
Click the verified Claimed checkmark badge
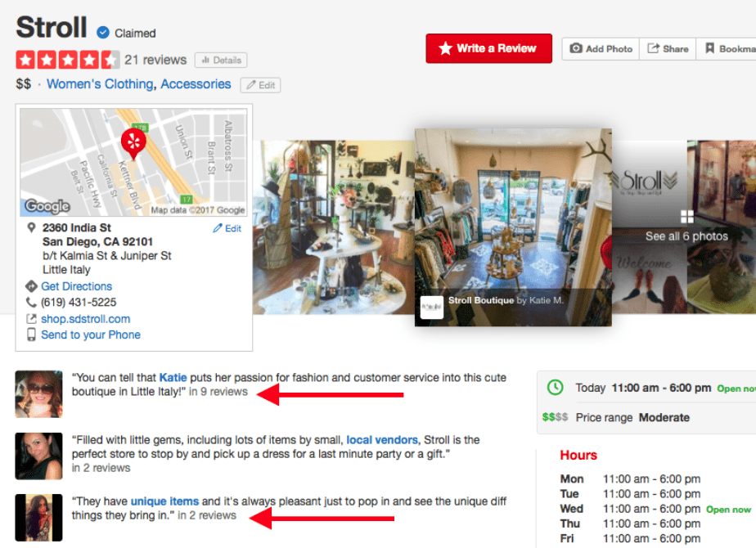tap(103, 32)
